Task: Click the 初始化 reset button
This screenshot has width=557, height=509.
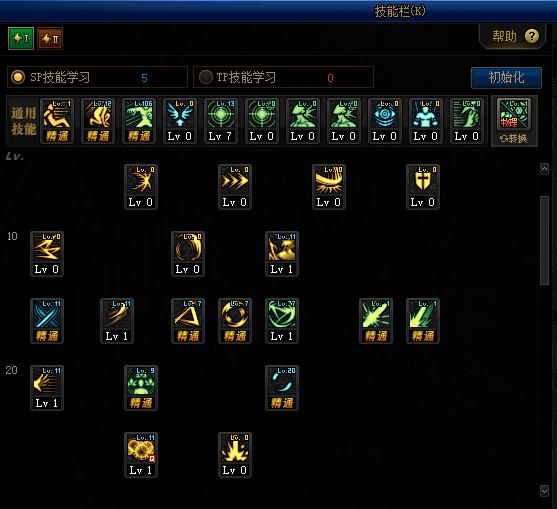Action: (506, 77)
